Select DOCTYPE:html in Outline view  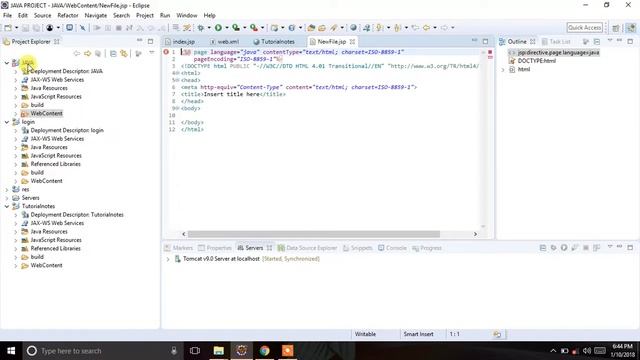536,61
